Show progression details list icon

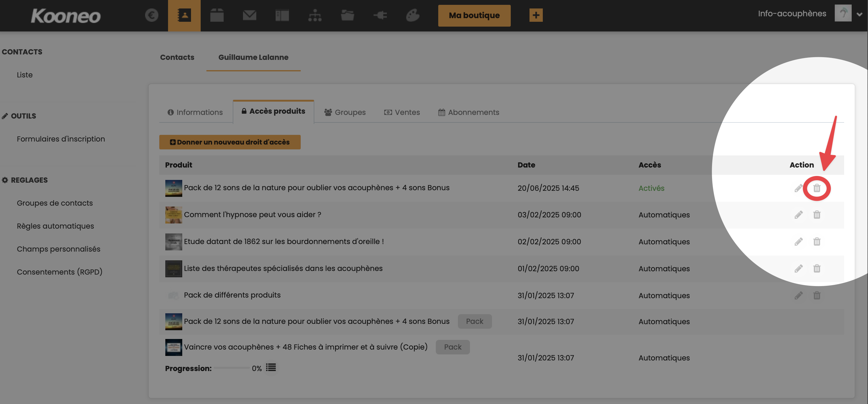pyautogui.click(x=271, y=368)
